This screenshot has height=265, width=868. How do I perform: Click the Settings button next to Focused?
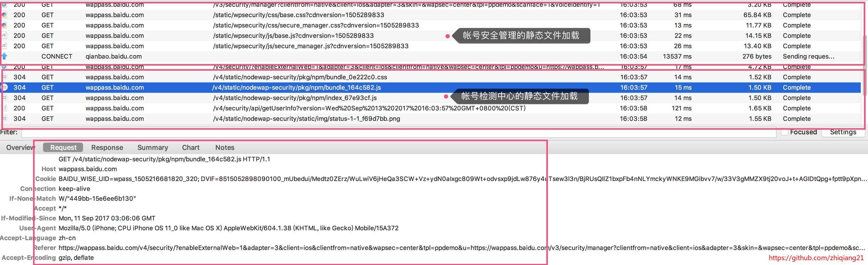pyautogui.click(x=843, y=132)
